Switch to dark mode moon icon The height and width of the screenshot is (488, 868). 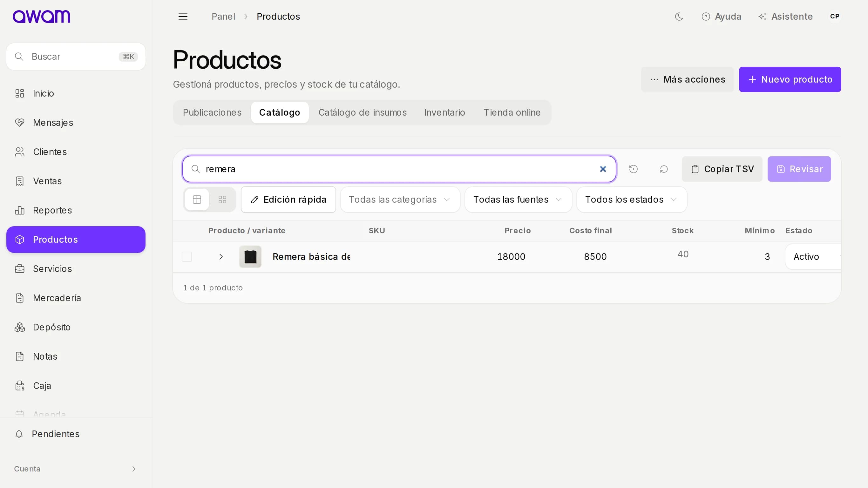tap(679, 17)
